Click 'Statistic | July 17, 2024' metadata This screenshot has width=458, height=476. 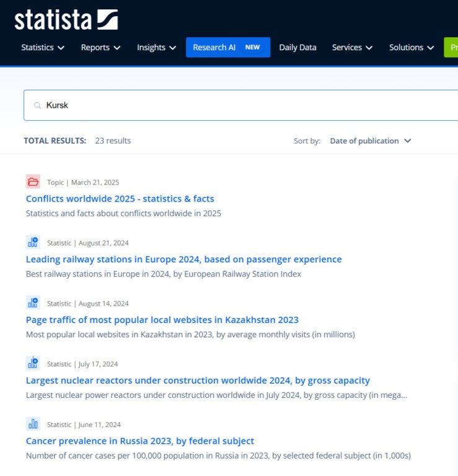(x=82, y=364)
